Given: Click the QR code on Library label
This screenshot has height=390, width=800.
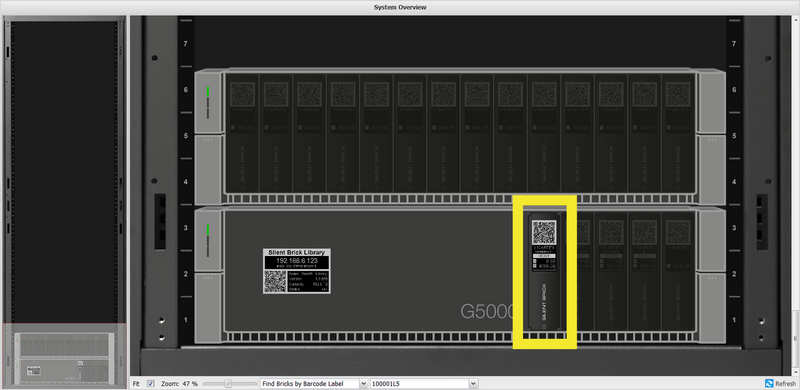Looking at the screenshot, I should tap(275, 281).
